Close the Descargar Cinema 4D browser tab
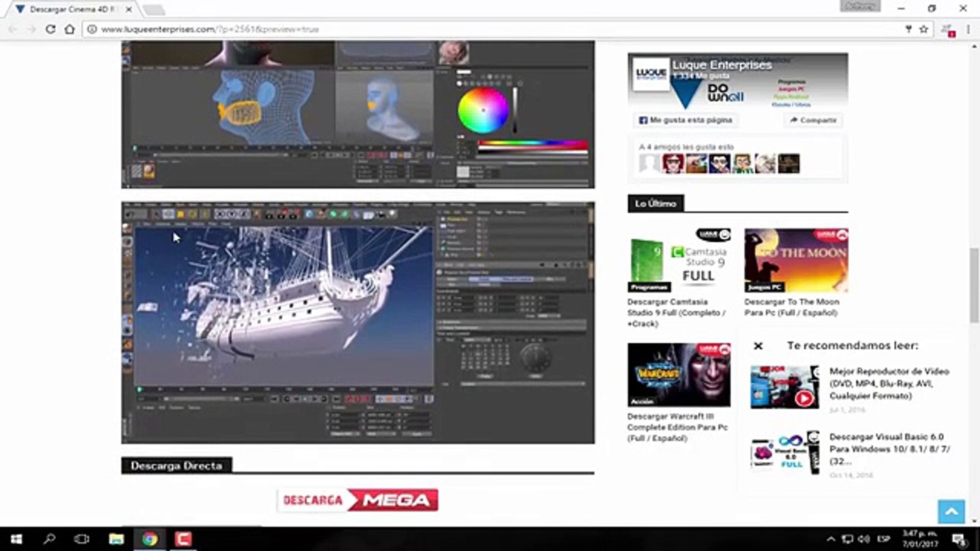Screen dimensions: 980x551 (x=129, y=9)
